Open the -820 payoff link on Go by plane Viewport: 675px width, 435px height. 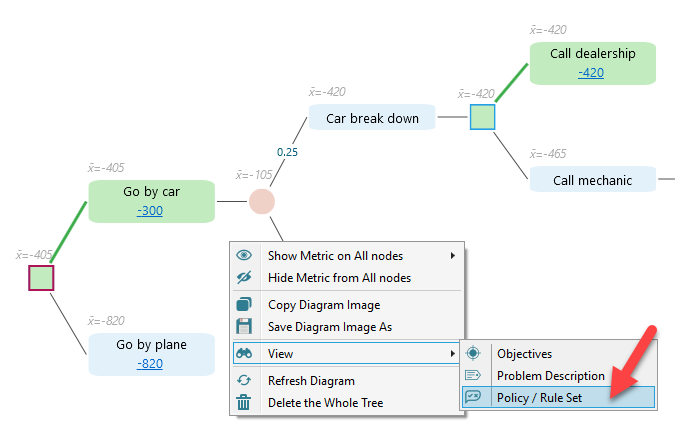(x=150, y=363)
